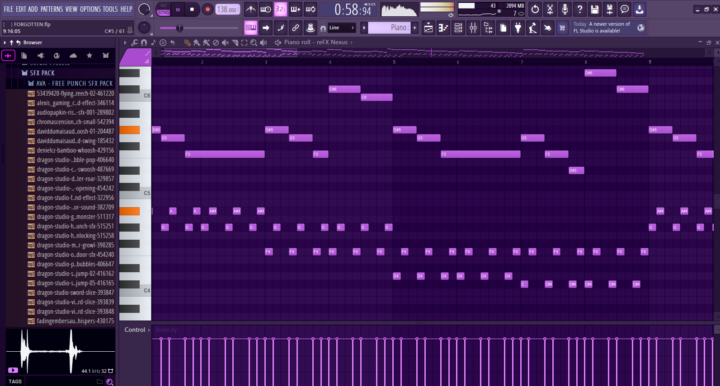Click the microphone recording icon
Image resolution: width=720 pixels, height=386 pixels.
point(564,9)
